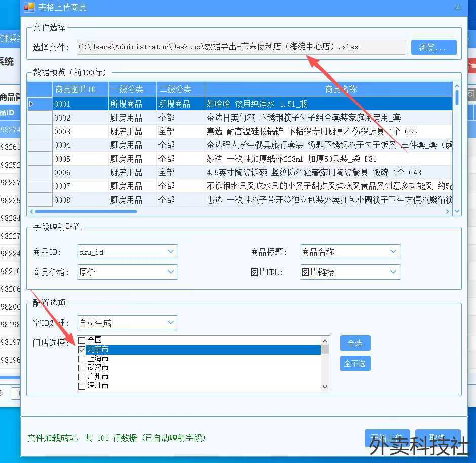The width and height of the screenshot is (476, 463).
Task: Click data preview horizontal scrollbar thumb
Action: click(86, 211)
